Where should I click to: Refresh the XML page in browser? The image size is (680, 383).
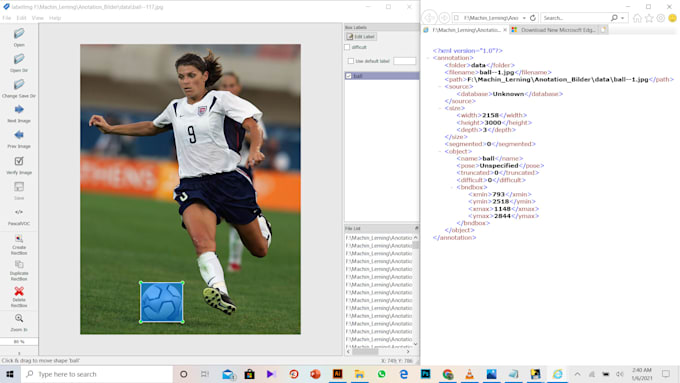point(533,18)
